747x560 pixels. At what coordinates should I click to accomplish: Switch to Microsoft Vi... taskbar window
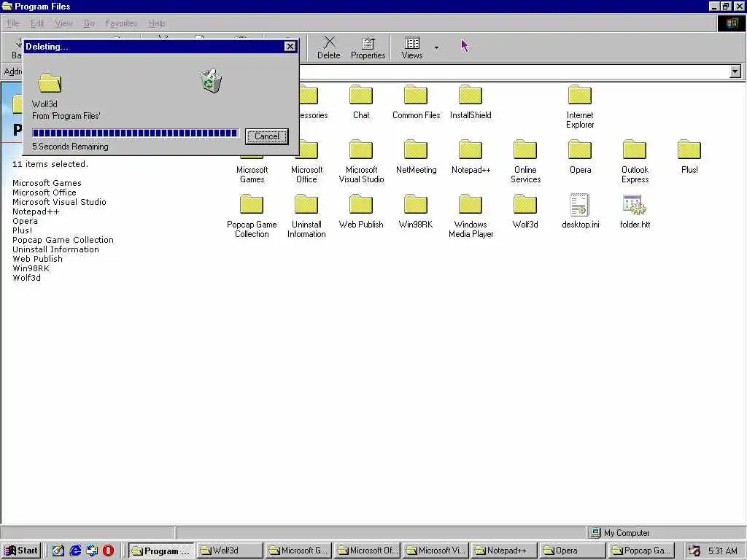coord(436,551)
